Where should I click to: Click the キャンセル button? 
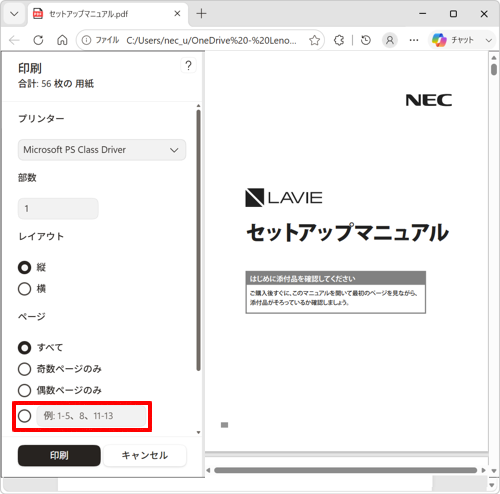[x=145, y=455]
